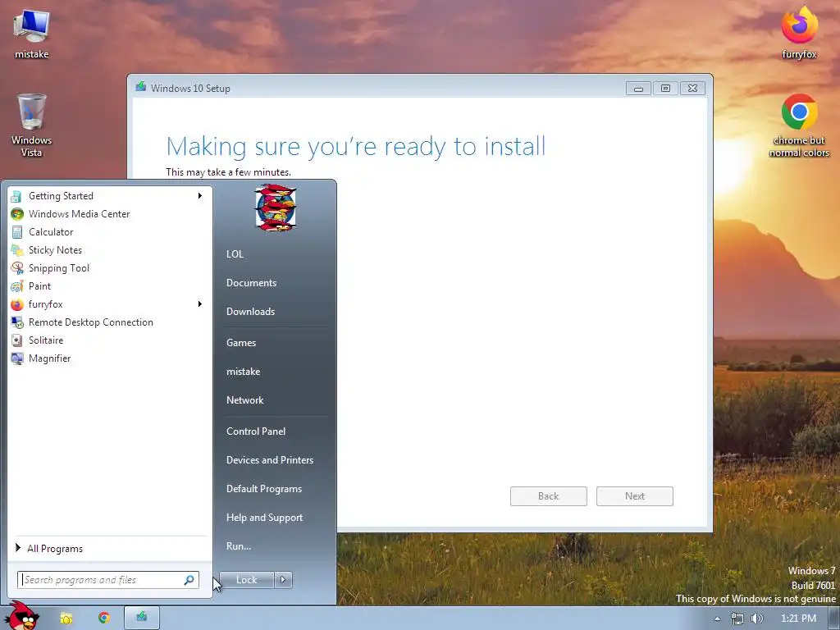Click the 1:21 PM clock
840x630 pixels.
tap(798, 619)
